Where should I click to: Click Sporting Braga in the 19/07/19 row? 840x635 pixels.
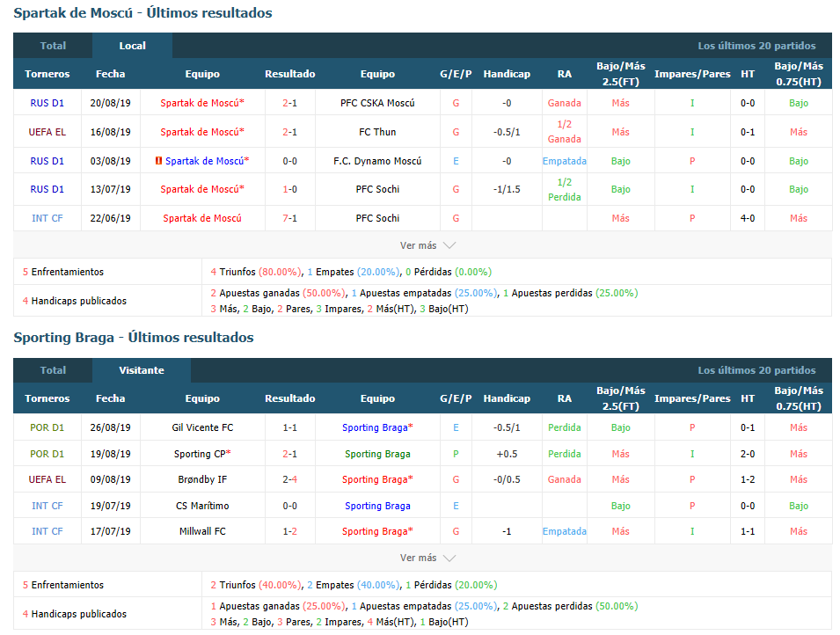377,506
